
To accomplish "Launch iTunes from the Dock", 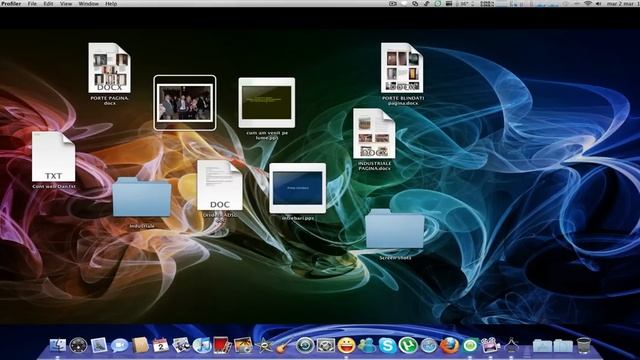I will pyautogui.click(x=202, y=346).
